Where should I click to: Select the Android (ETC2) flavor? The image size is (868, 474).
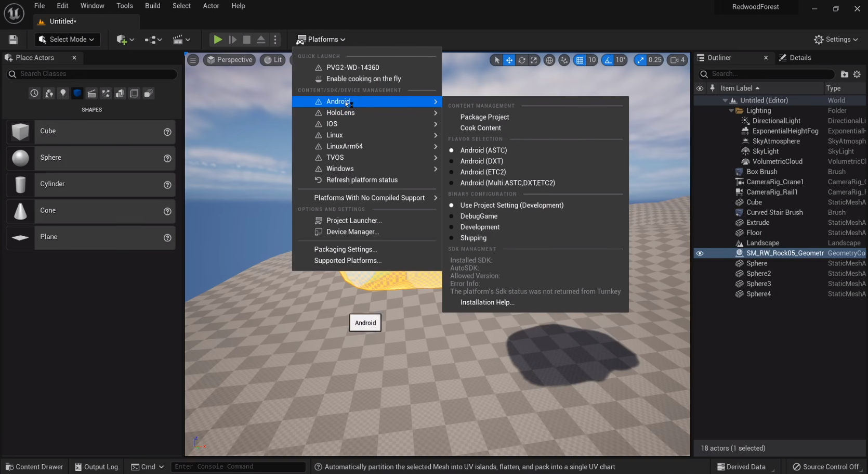pyautogui.click(x=483, y=172)
